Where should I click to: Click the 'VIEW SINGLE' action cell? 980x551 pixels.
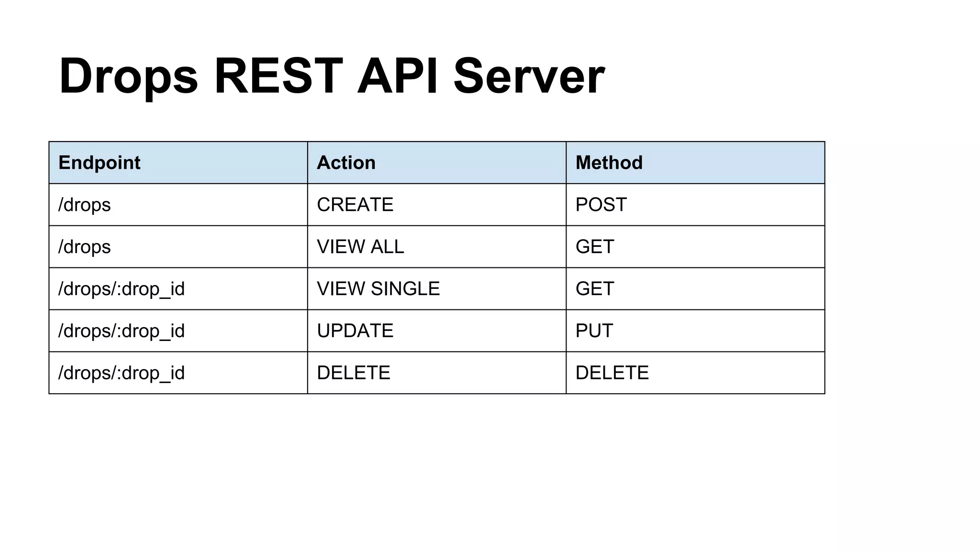pos(436,289)
